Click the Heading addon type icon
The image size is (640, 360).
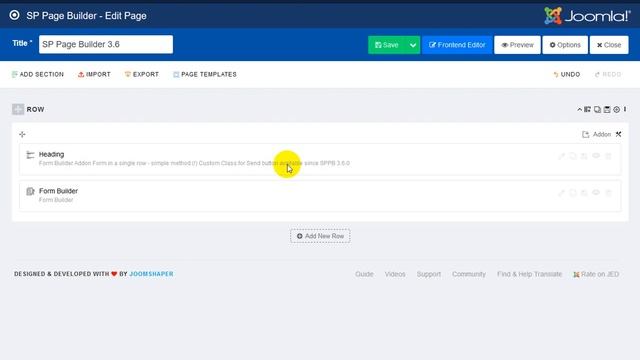click(x=30, y=155)
